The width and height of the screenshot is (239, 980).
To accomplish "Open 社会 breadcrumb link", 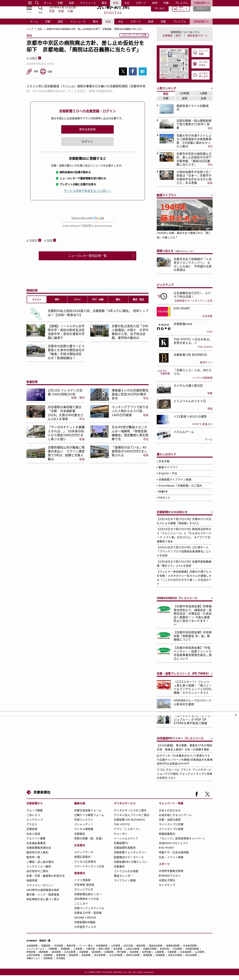I will [40, 29].
